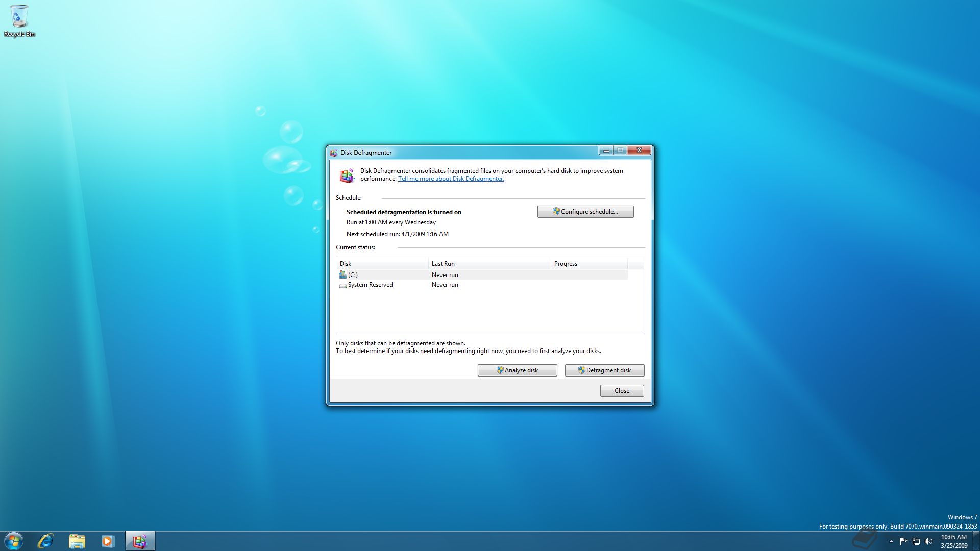980x551 pixels.
Task: Select the System Reserved disk row
Action: (482, 285)
